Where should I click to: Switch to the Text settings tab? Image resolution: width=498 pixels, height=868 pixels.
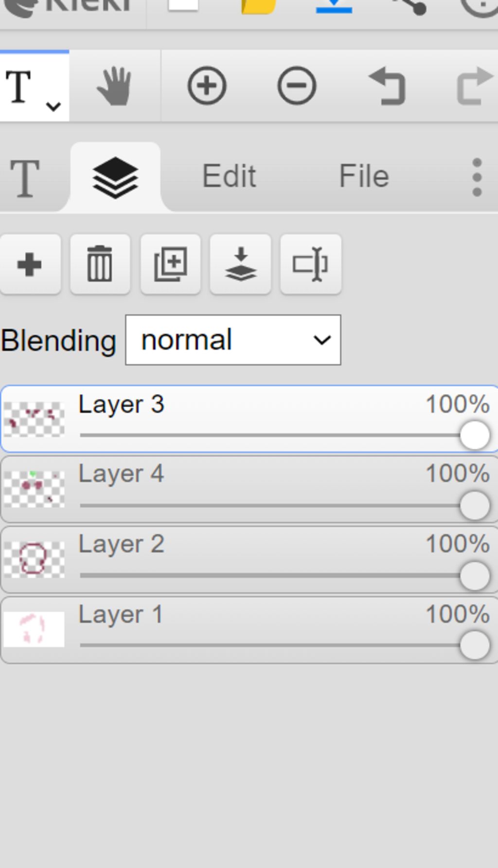[x=25, y=178]
